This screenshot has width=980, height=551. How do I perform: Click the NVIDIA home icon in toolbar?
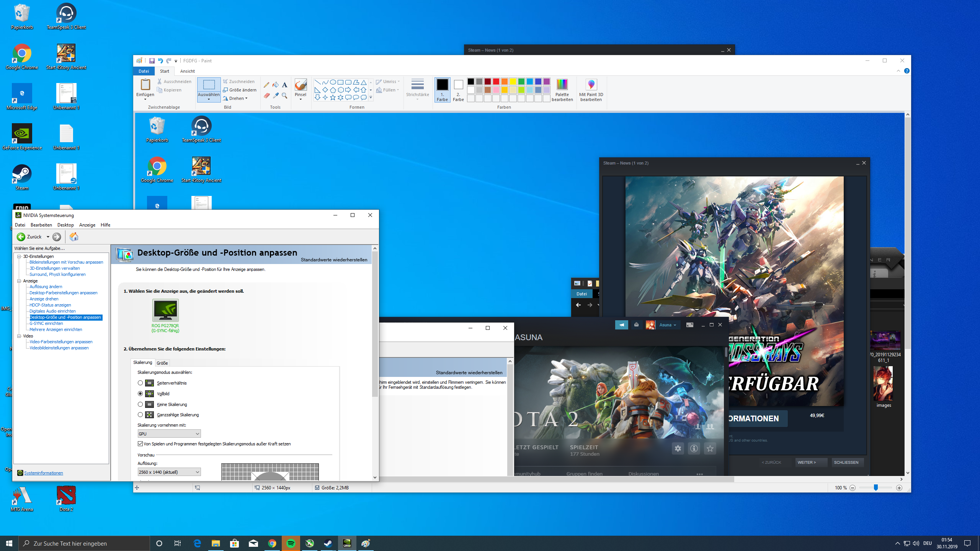74,237
